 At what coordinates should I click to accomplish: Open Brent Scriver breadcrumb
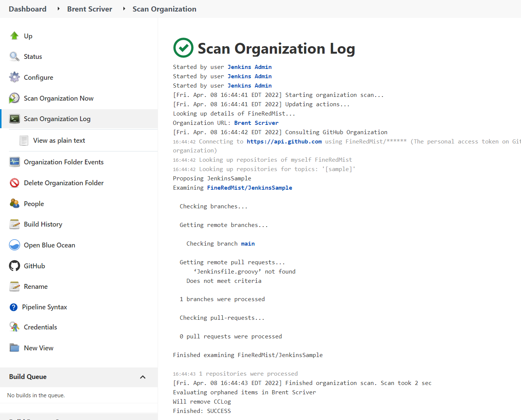(x=89, y=9)
